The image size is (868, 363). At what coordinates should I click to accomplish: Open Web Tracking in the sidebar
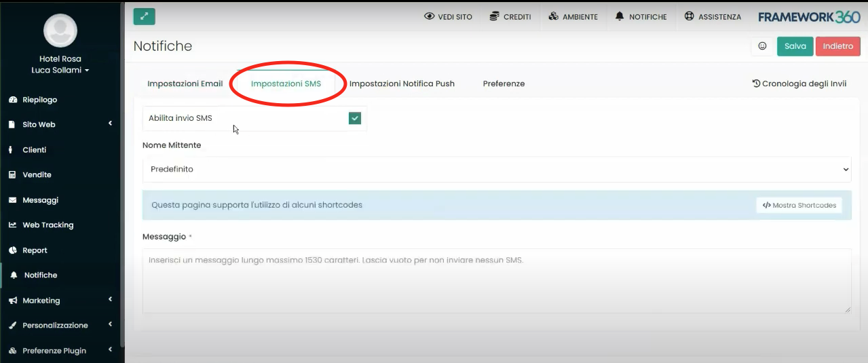tap(48, 225)
